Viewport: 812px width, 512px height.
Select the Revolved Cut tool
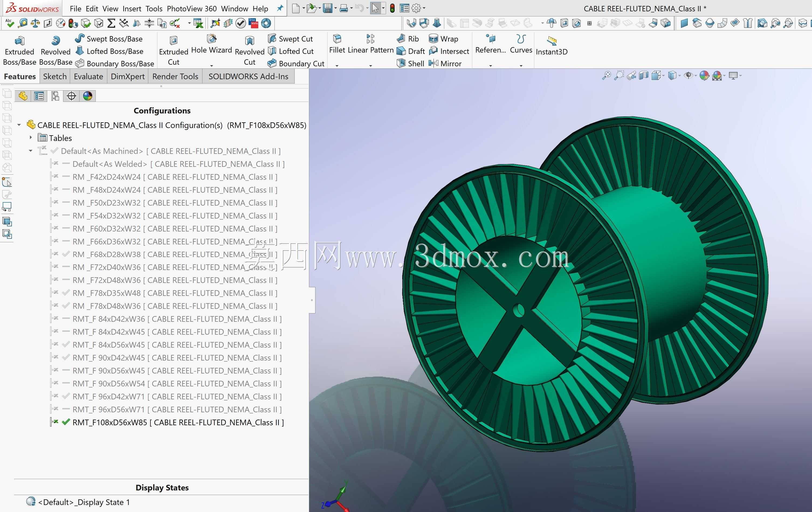tap(250, 51)
